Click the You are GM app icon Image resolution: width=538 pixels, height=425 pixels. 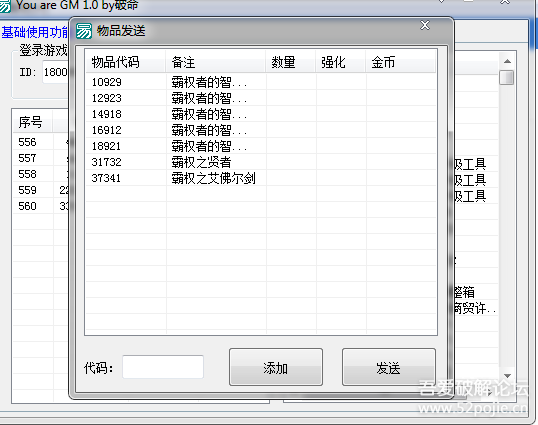click(5, 5)
